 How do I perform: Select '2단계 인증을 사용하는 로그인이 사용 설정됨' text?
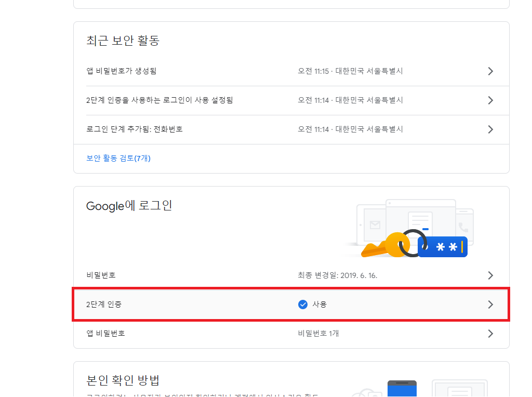coord(159,100)
